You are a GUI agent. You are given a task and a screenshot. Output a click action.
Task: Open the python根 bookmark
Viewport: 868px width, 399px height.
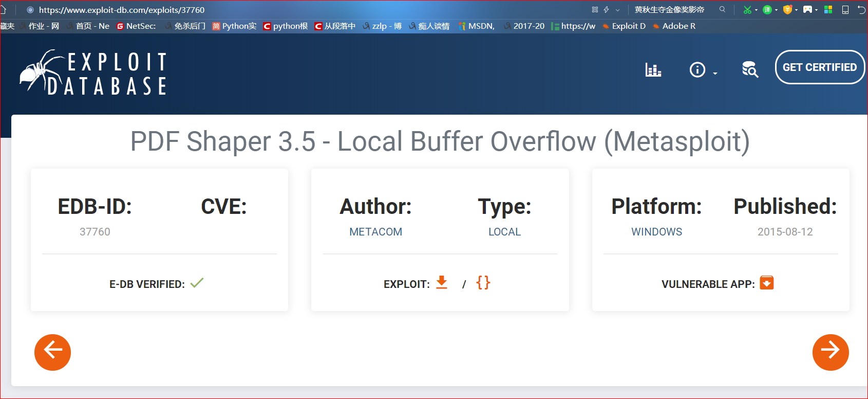[x=285, y=26]
